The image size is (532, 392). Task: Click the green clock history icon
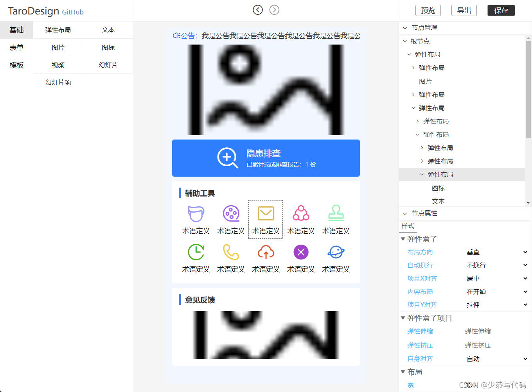click(x=196, y=252)
